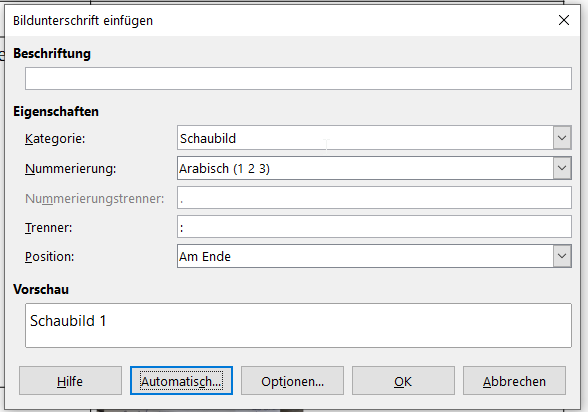
Task: Confirm the caption with OK
Action: click(403, 381)
